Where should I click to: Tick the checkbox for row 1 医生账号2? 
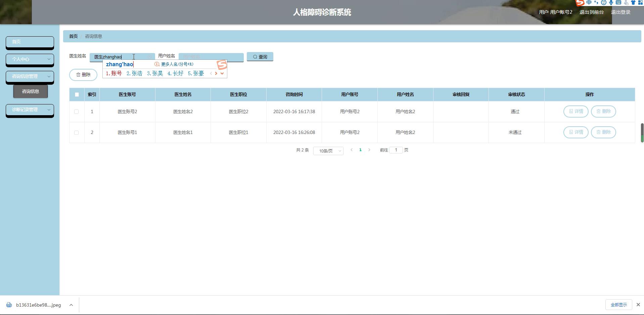coord(77,111)
